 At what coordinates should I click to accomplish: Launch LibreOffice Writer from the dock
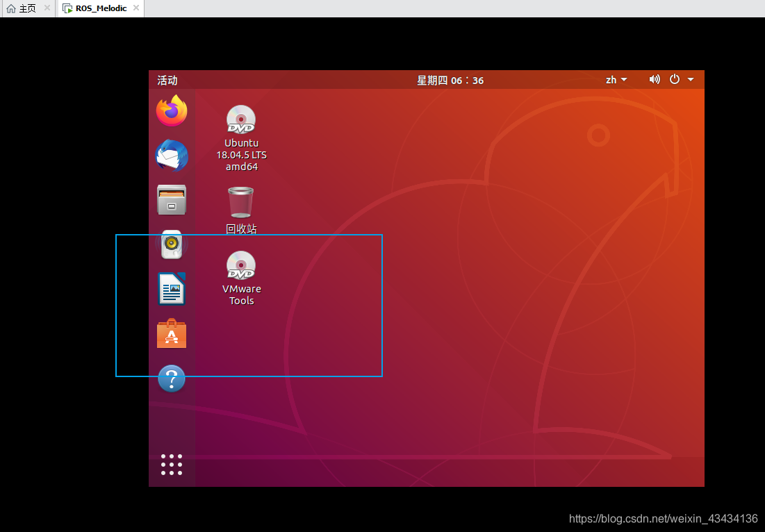172,289
